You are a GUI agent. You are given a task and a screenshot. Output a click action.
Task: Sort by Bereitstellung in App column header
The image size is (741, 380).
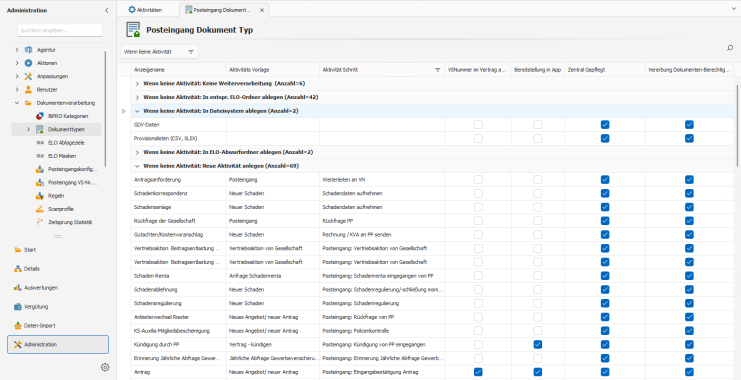[538, 69]
